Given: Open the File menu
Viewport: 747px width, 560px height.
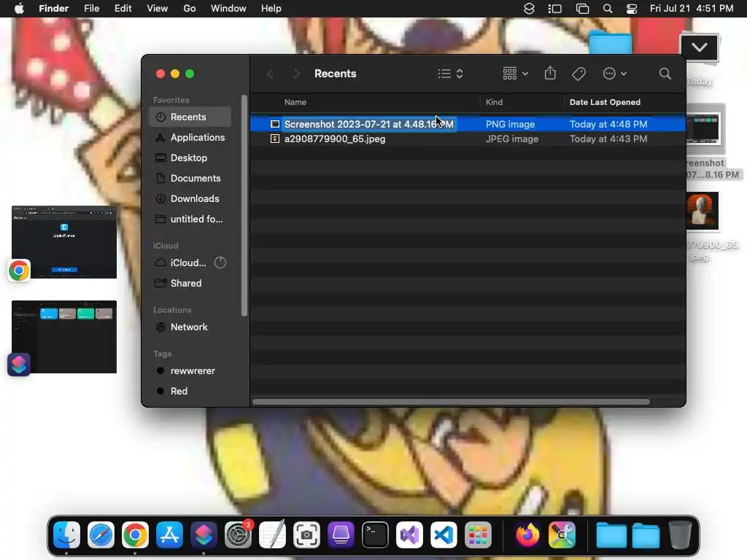Looking at the screenshot, I should (x=91, y=9).
